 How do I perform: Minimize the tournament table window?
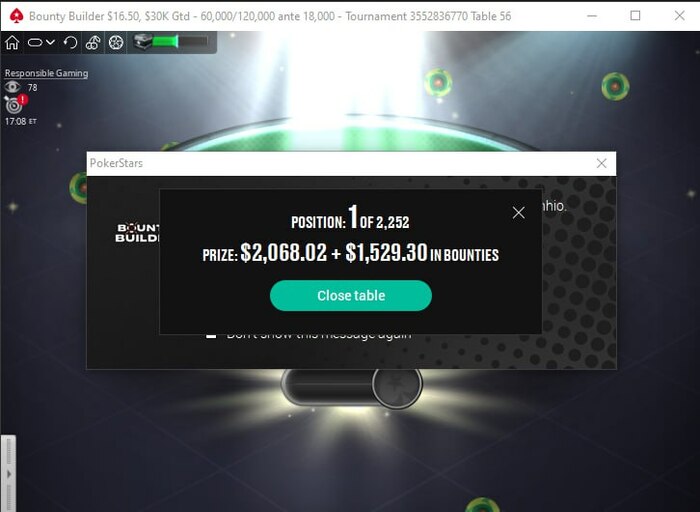(x=592, y=16)
